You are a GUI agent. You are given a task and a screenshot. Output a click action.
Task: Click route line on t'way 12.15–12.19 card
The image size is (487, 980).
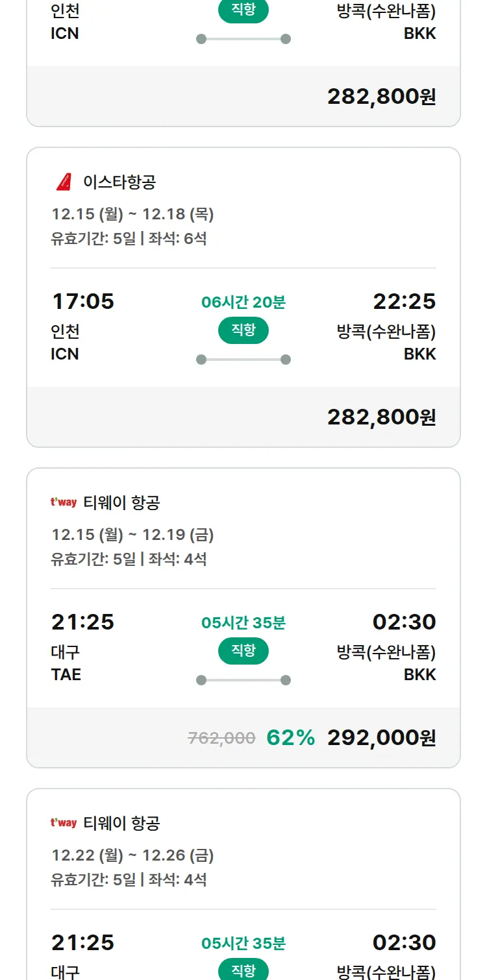[x=243, y=680]
